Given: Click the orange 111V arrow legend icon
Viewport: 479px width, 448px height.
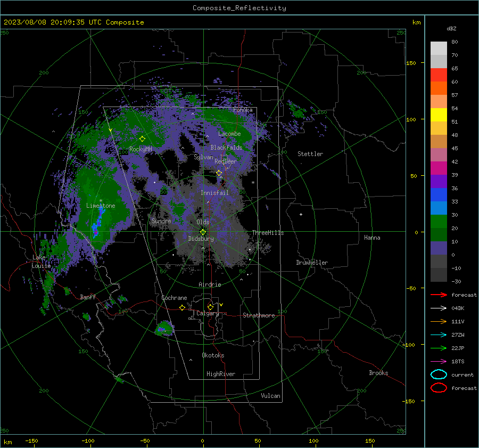Looking at the screenshot, I should point(439,321).
